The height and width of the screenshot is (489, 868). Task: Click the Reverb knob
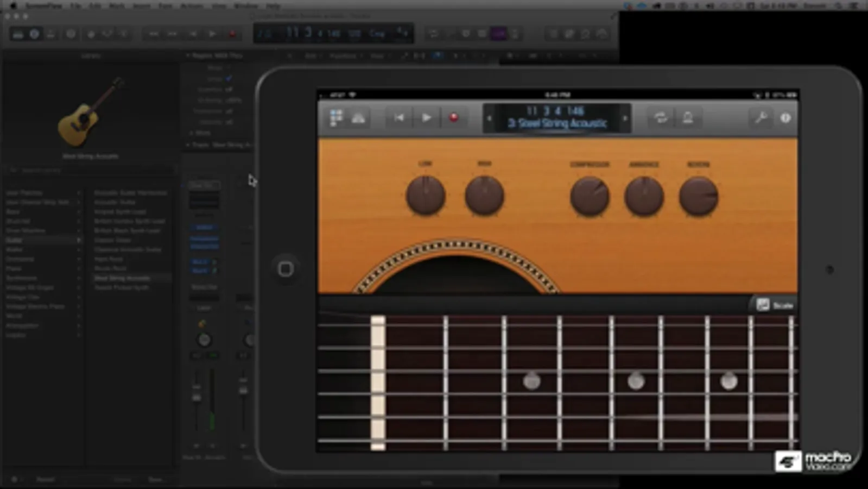(x=699, y=196)
